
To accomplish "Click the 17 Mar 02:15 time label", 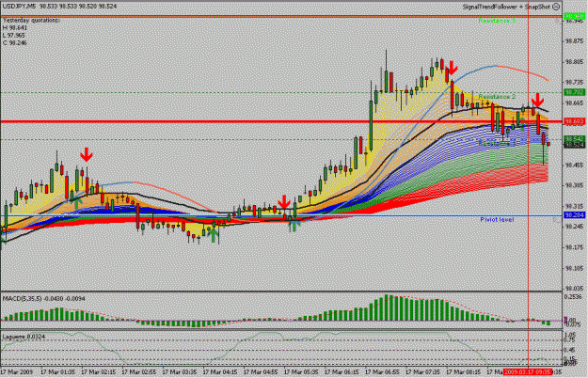I will [98, 372].
